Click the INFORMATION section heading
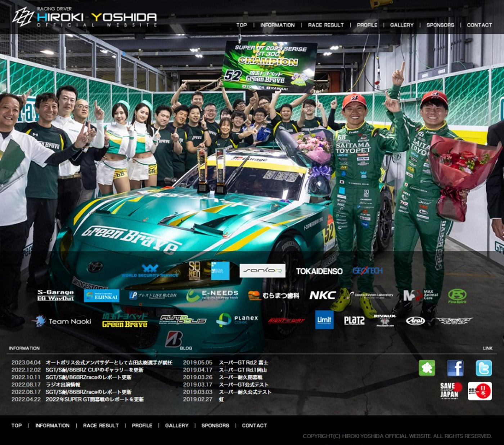 point(24,348)
